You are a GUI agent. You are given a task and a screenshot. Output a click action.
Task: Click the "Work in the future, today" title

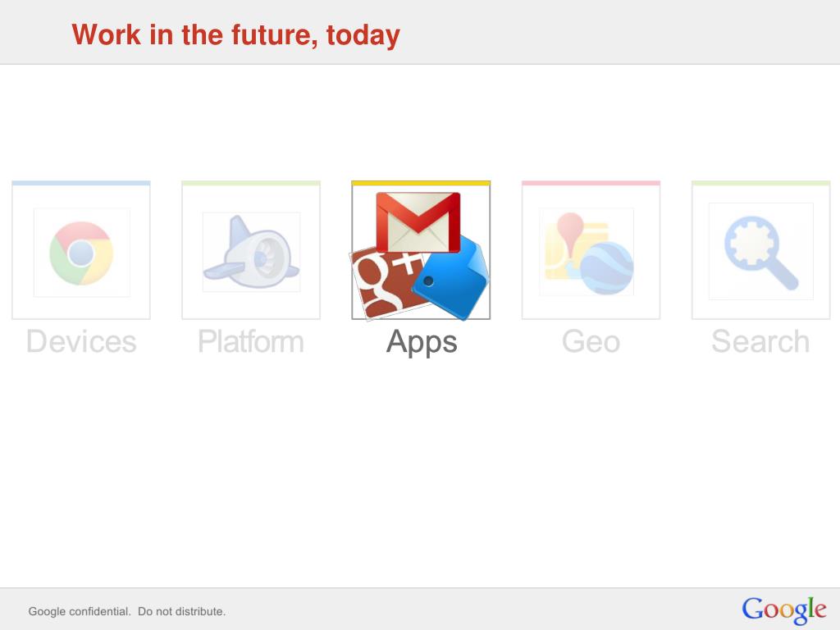point(235,34)
